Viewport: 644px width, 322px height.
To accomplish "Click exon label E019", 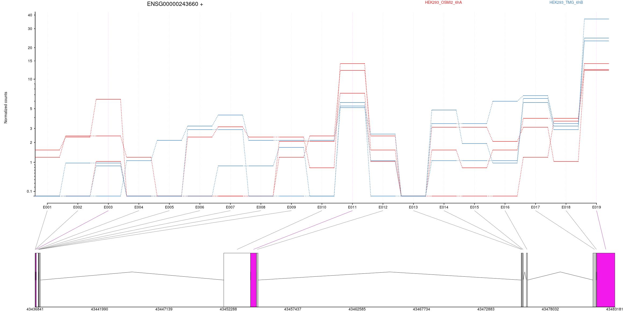I will (x=597, y=207).
